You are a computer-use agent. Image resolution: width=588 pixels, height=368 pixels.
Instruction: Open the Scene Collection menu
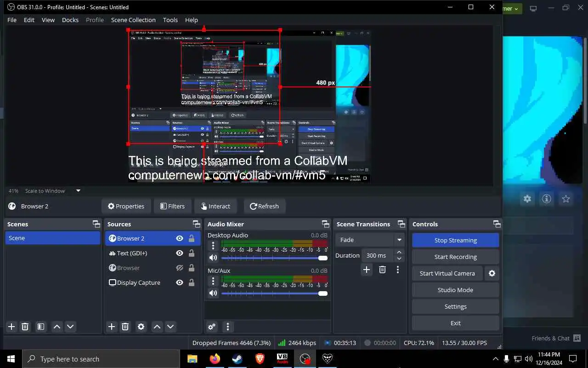click(133, 20)
